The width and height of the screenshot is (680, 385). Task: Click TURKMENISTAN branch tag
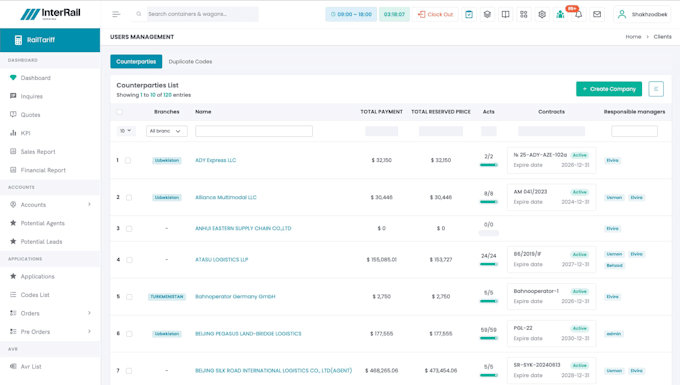[x=167, y=297]
